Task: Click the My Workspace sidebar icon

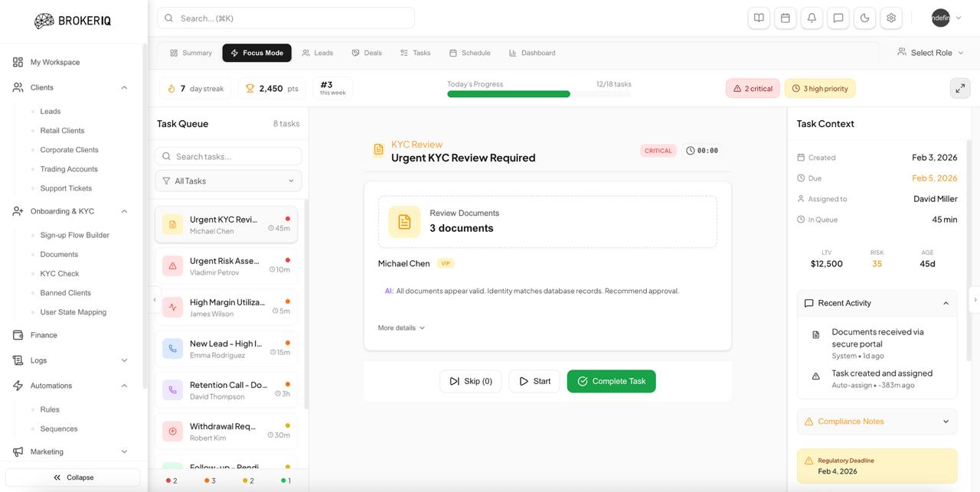Action: (18, 62)
